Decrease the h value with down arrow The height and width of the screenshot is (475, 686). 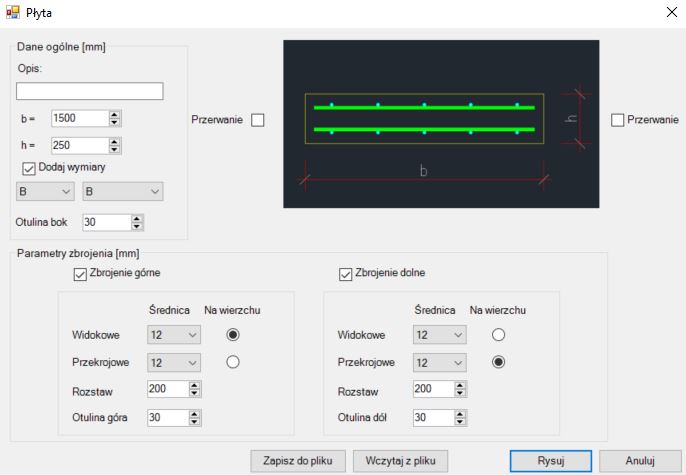point(115,150)
